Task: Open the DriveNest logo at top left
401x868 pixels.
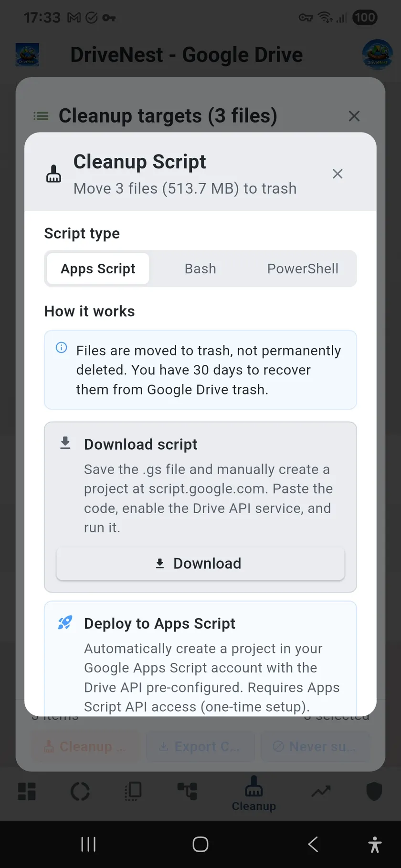Action: point(27,55)
